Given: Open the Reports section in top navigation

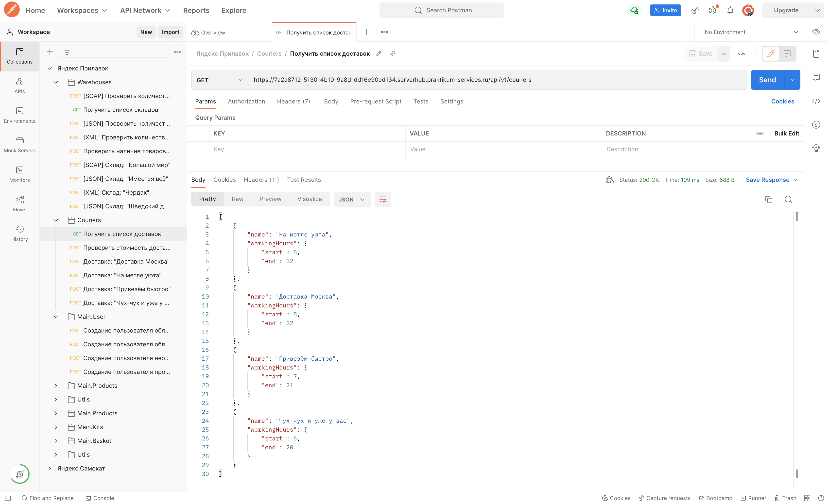Looking at the screenshot, I should pos(196,10).
